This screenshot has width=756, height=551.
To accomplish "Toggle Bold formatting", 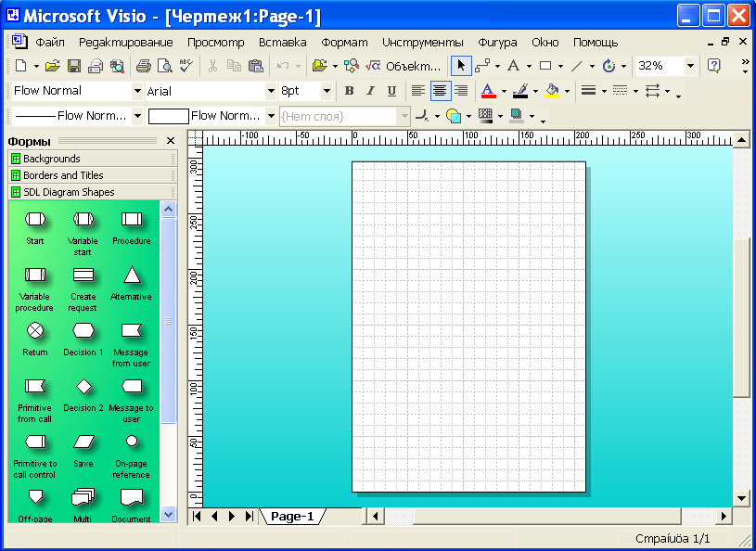I will [x=349, y=91].
